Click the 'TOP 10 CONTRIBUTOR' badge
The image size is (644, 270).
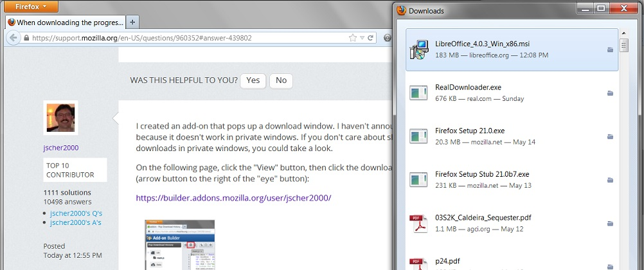[75, 170]
